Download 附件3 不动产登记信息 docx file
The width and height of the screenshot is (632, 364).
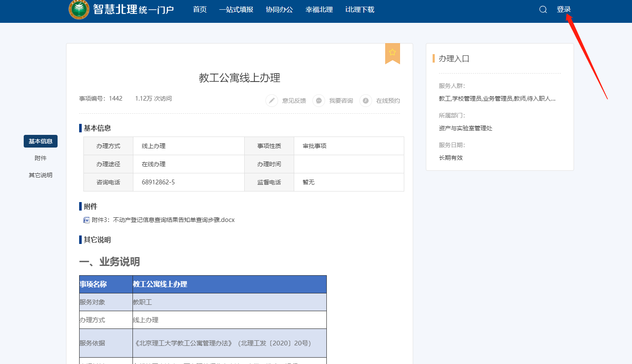pos(163,220)
